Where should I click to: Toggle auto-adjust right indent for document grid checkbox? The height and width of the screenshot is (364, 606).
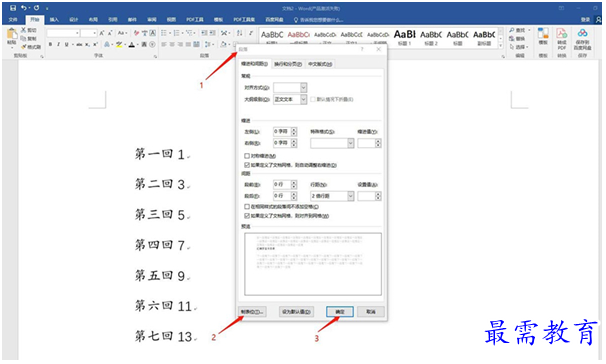click(x=247, y=165)
